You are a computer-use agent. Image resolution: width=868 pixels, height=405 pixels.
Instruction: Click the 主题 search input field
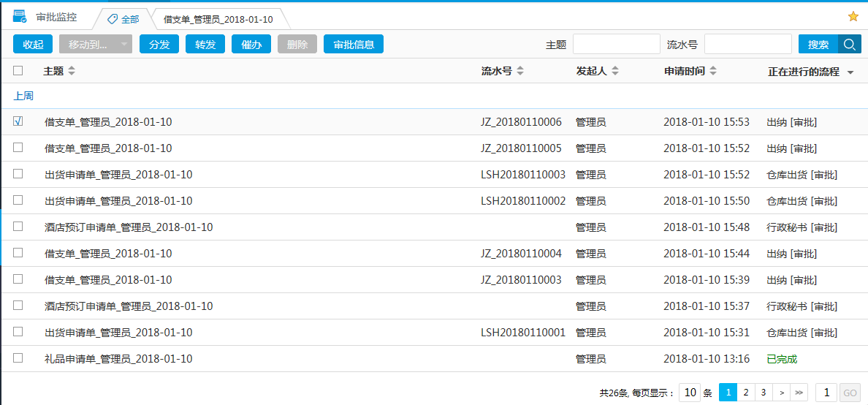(616, 45)
